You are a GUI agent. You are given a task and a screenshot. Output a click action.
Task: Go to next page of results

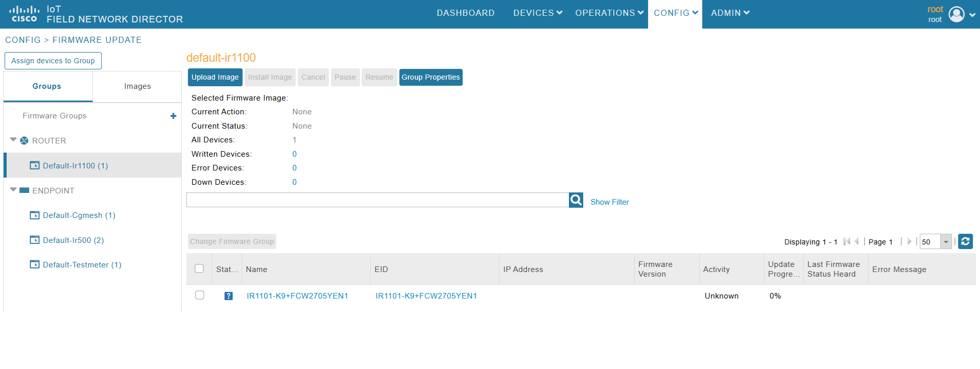pyautogui.click(x=909, y=241)
